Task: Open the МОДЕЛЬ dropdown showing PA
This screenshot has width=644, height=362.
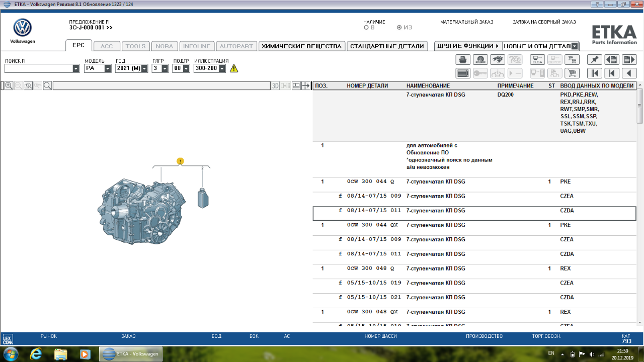Action: pos(108,68)
